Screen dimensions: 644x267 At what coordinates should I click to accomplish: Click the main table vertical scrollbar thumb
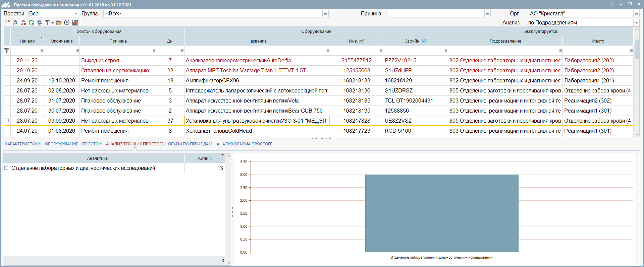(x=637, y=49)
